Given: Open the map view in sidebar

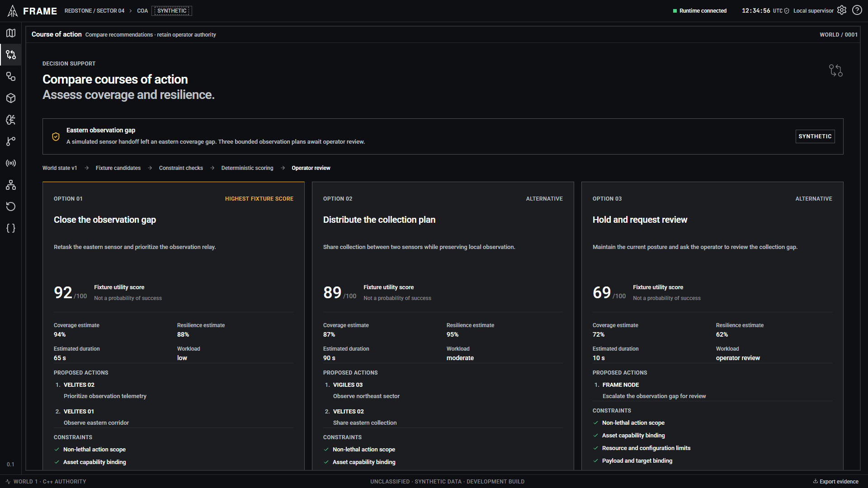Looking at the screenshot, I should pyautogui.click(x=11, y=33).
